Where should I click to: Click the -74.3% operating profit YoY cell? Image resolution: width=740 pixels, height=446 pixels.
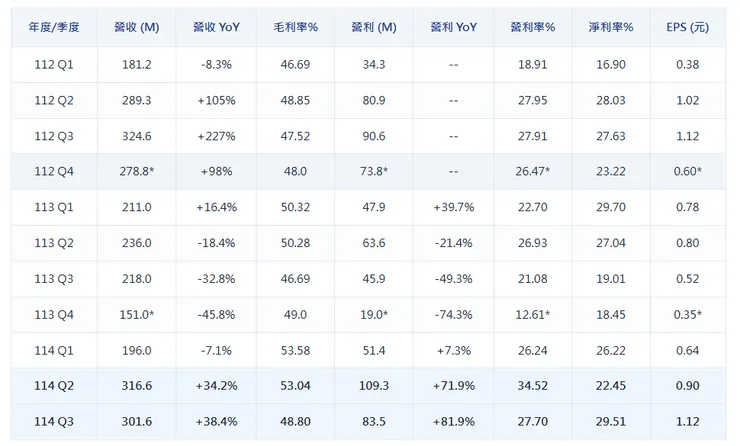pyautogui.click(x=452, y=315)
